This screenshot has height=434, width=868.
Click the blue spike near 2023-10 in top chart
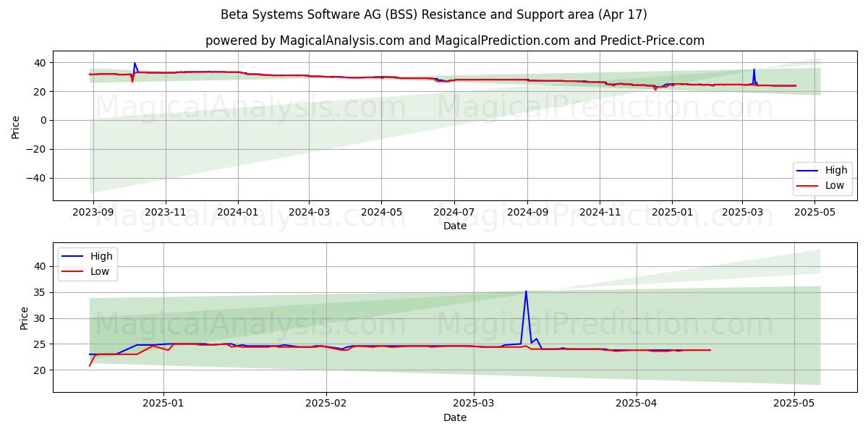tap(135, 63)
